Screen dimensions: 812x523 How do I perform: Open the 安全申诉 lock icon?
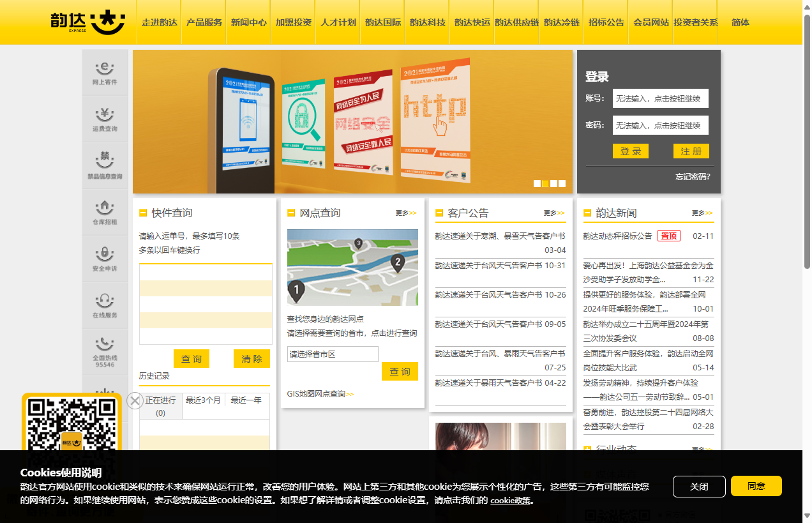pyautogui.click(x=105, y=259)
